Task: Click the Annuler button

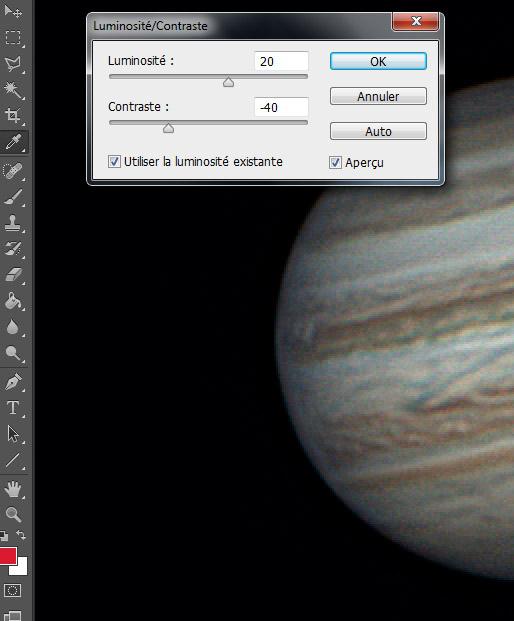Action: (378, 96)
